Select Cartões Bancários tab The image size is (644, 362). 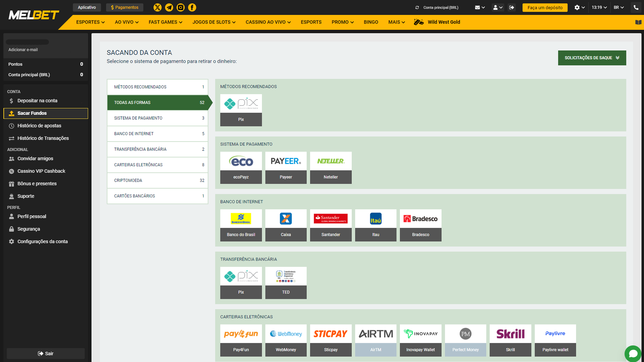click(x=157, y=196)
